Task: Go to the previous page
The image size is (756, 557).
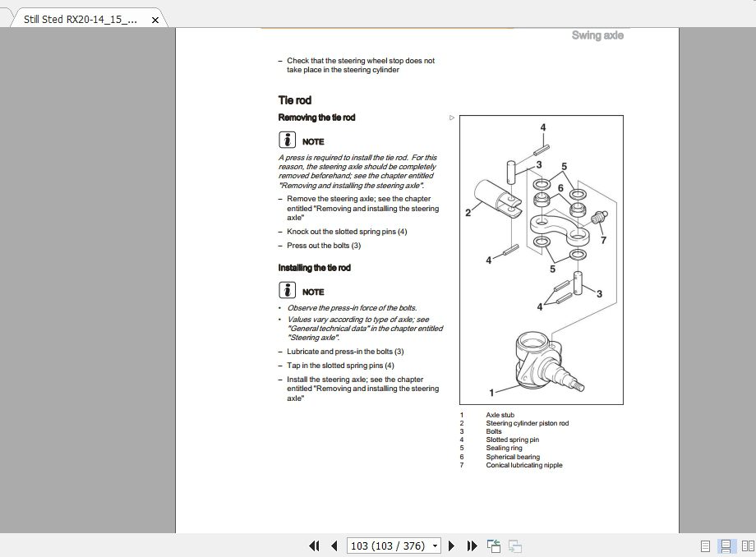Action: pyautogui.click(x=334, y=546)
